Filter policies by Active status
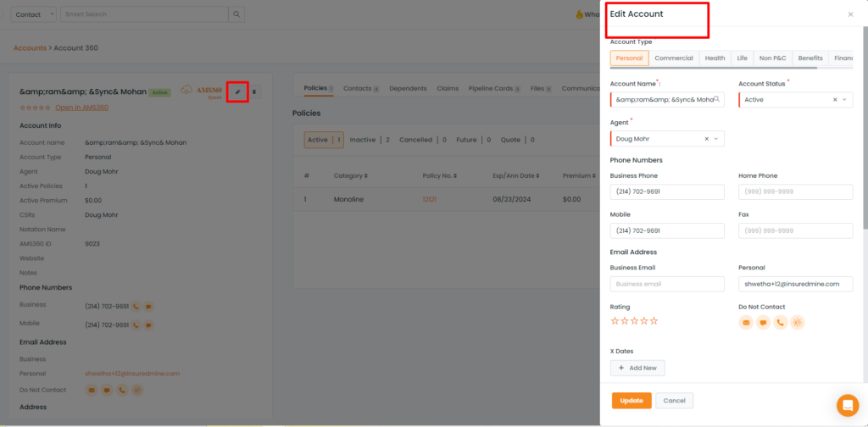The width and height of the screenshot is (868, 427). [324, 140]
